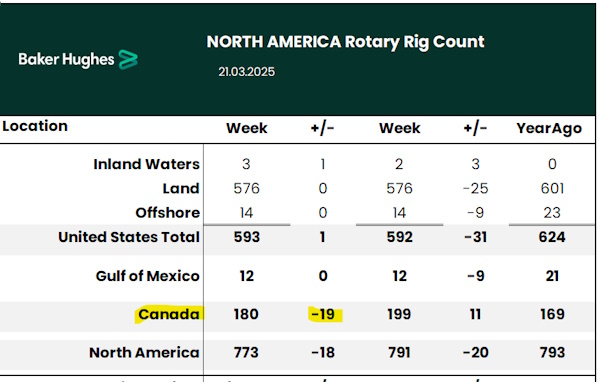Click Land year ago value 601
Screen dimensions: 600x382
point(553,188)
